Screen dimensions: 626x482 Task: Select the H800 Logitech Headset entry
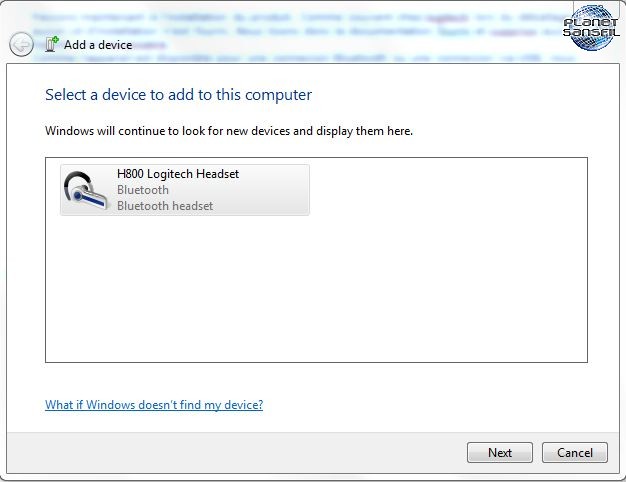click(x=185, y=190)
